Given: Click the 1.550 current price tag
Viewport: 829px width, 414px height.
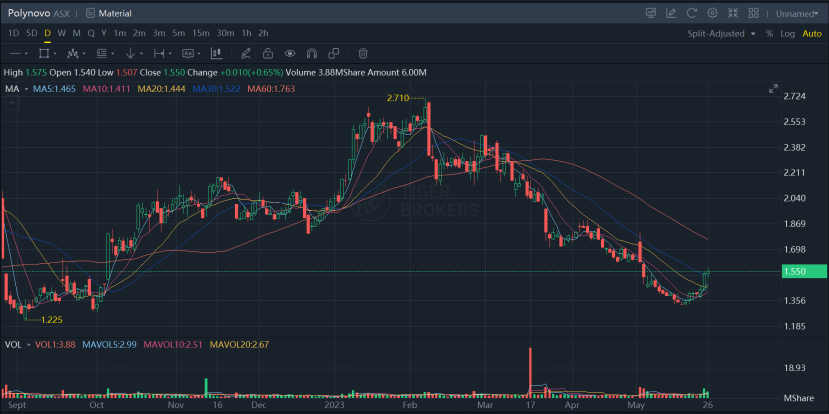Looking at the screenshot, I should pos(804,272).
